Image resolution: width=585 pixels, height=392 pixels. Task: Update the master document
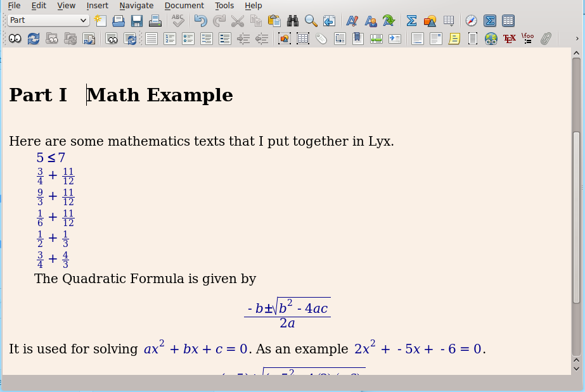tap(70, 39)
